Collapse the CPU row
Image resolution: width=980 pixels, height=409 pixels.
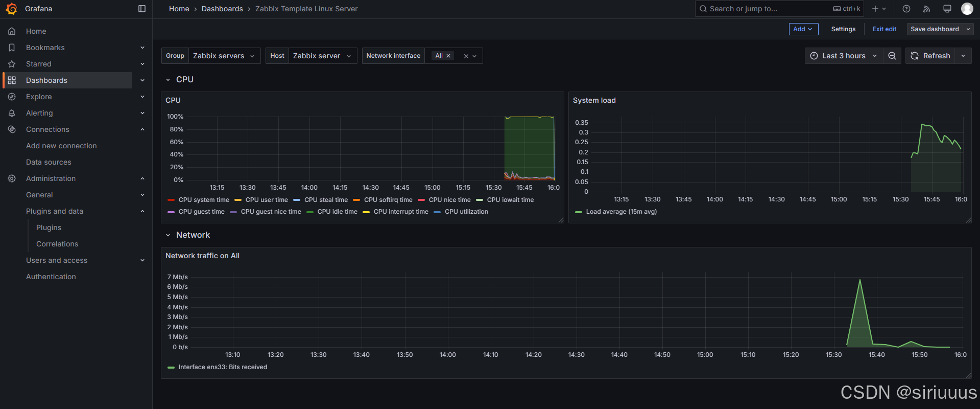point(168,80)
